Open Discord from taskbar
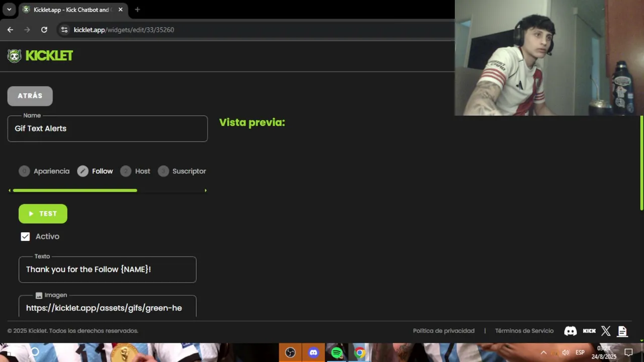644x362 pixels. pyautogui.click(x=313, y=352)
